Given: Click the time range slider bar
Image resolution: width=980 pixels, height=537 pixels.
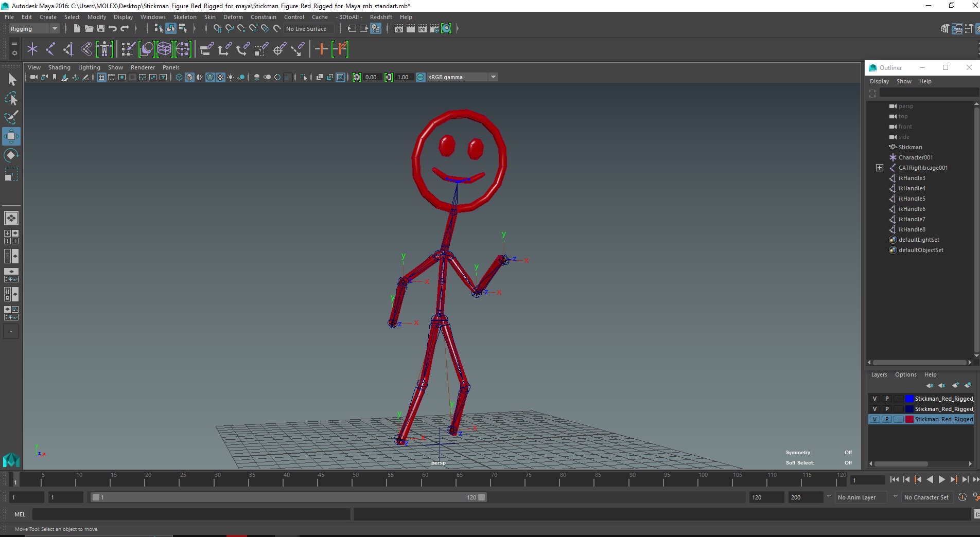Looking at the screenshot, I should 288,497.
